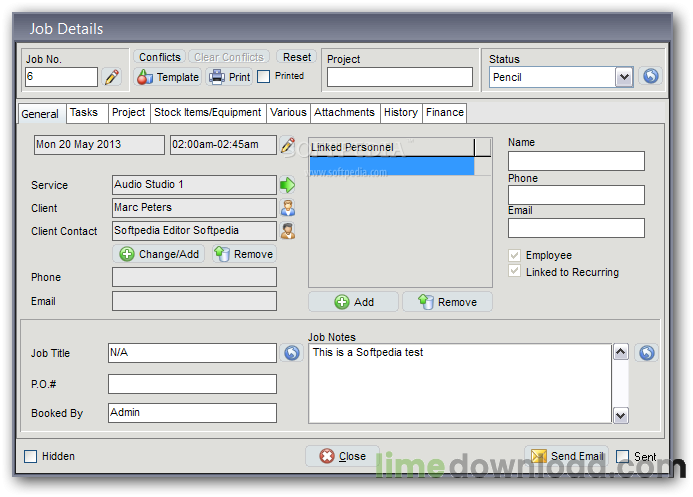Click the green arrow next to Service
This screenshot has height=497, width=693.
[287, 185]
